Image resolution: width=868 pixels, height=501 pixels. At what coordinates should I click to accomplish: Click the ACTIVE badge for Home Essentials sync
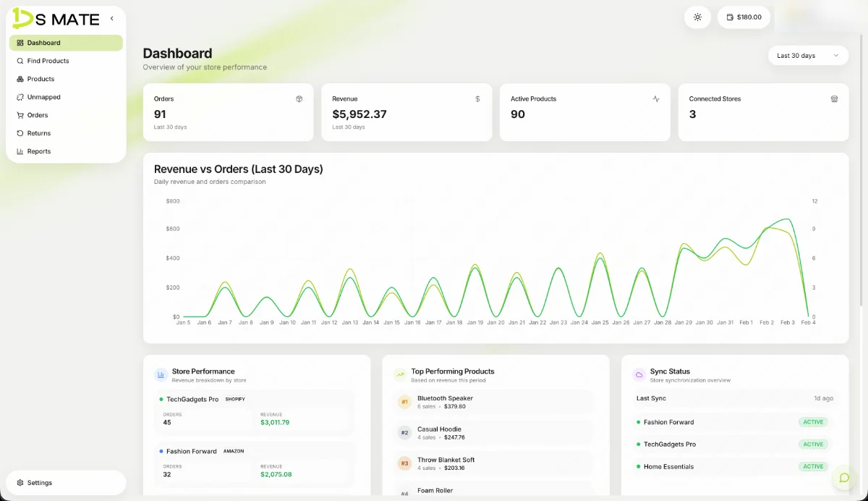[813, 467]
